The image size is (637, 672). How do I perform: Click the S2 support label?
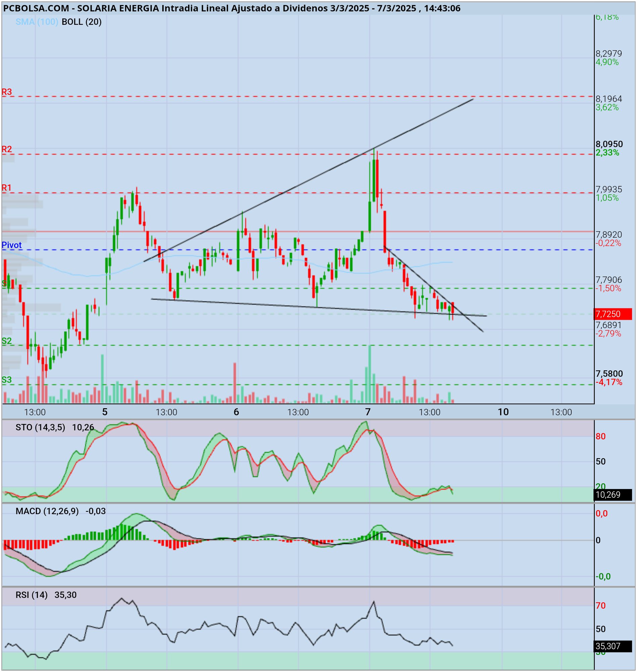pos(6,341)
